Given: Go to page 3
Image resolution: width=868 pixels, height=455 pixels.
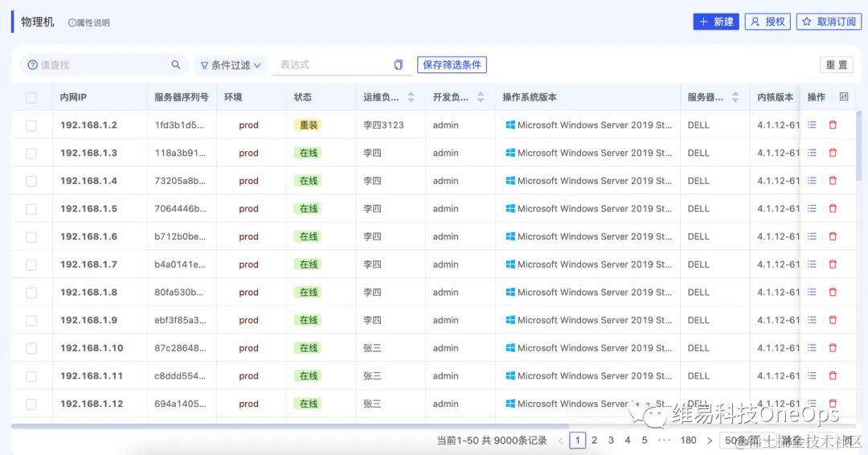Looking at the screenshot, I should (611, 440).
